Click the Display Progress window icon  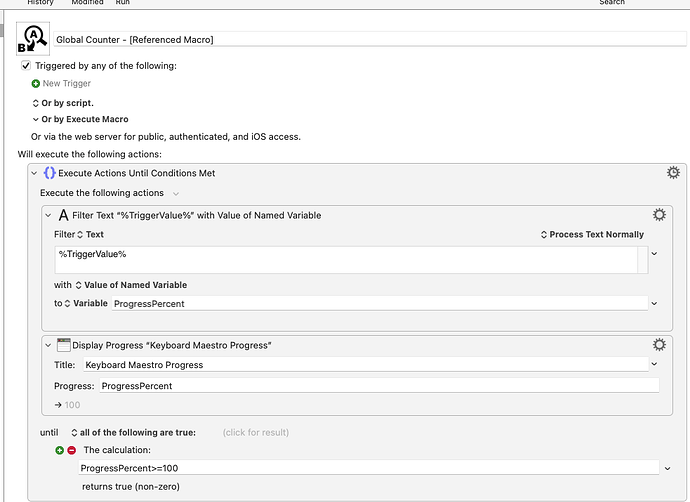point(64,345)
